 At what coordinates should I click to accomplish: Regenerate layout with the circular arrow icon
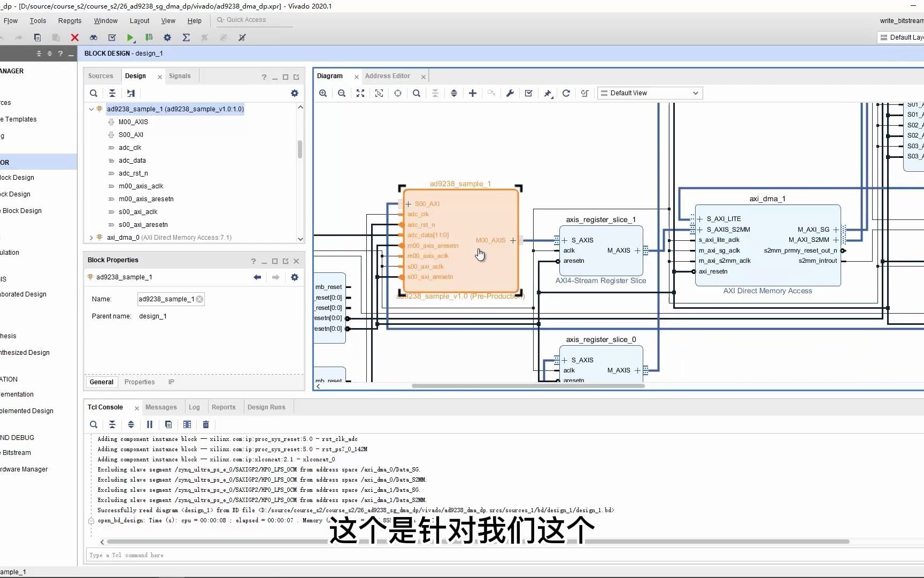click(x=566, y=93)
